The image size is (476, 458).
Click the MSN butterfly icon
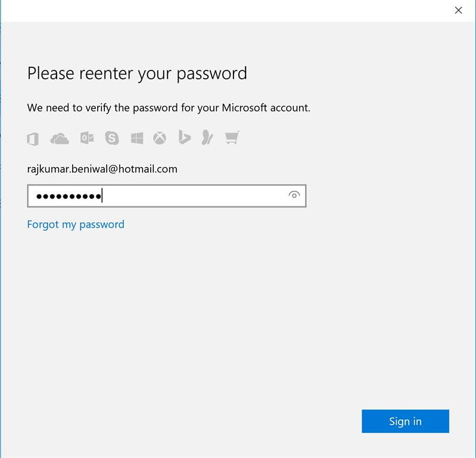(x=207, y=138)
